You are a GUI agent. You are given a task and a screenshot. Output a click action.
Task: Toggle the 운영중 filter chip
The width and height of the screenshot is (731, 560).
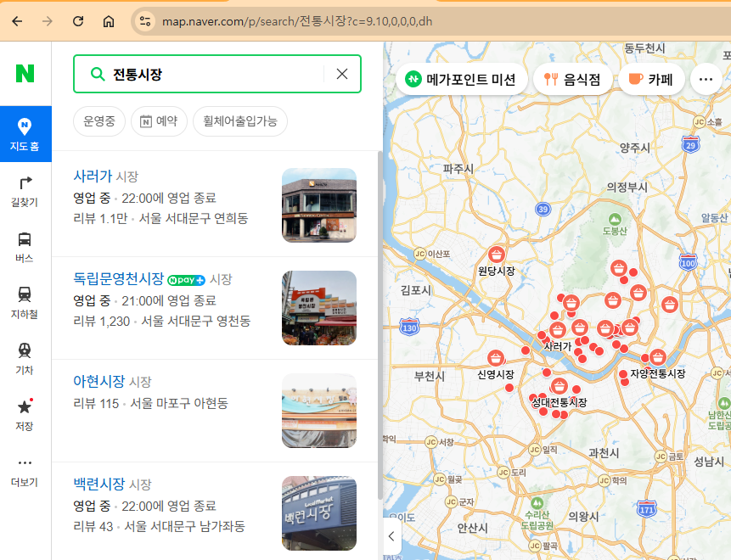(x=98, y=121)
